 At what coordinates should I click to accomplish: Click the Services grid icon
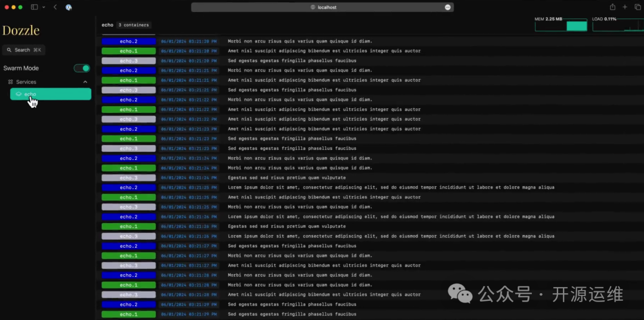pyautogui.click(x=11, y=82)
